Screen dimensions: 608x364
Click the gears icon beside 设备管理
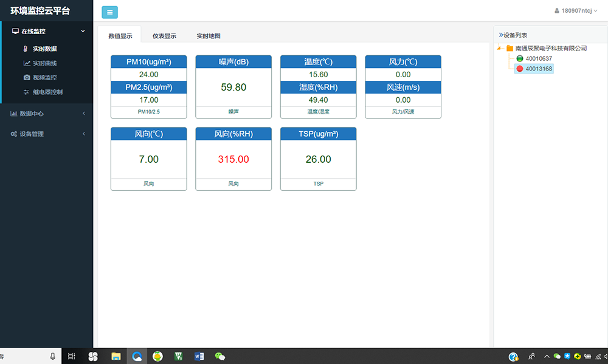(x=13, y=134)
